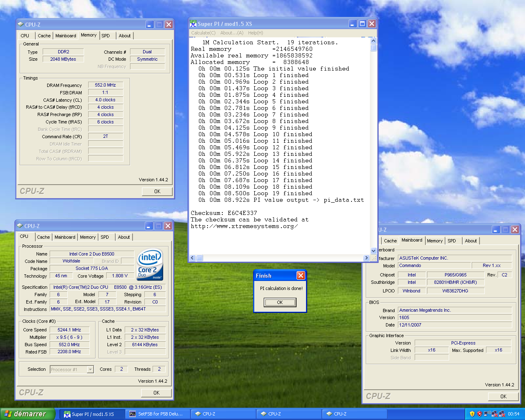Click the Code Name value Wolfdale
This screenshot has width=525, height=420.
(71, 261)
